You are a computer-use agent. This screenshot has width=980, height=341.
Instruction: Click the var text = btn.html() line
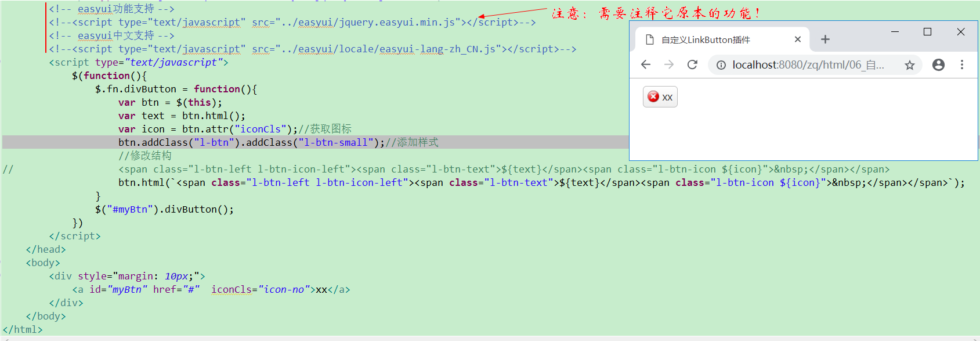182,116
